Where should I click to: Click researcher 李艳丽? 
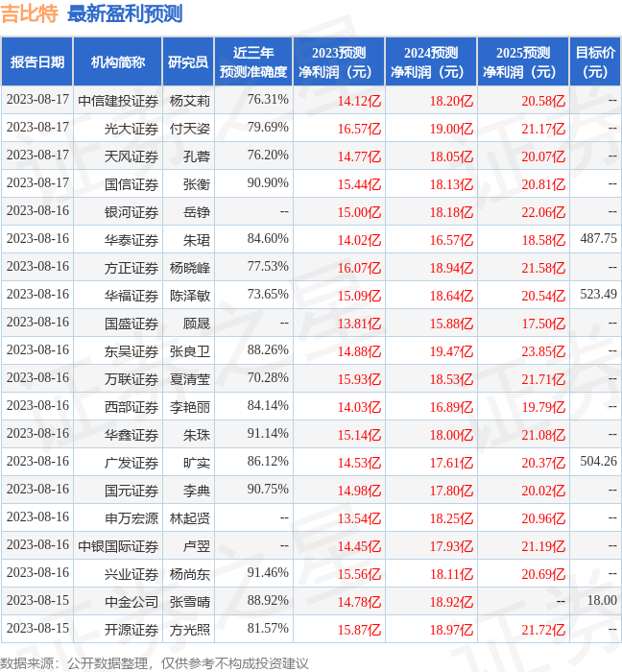pyautogui.click(x=190, y=408)
